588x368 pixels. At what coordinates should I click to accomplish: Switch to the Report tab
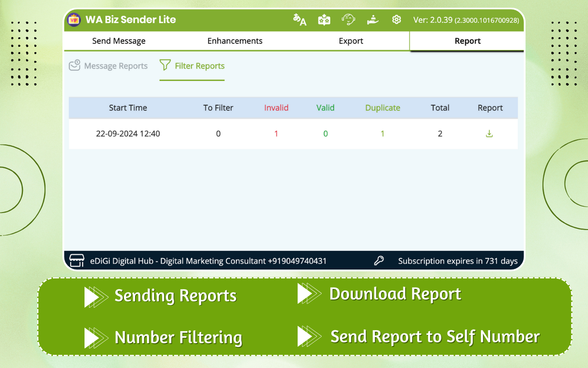pos(468,40)
